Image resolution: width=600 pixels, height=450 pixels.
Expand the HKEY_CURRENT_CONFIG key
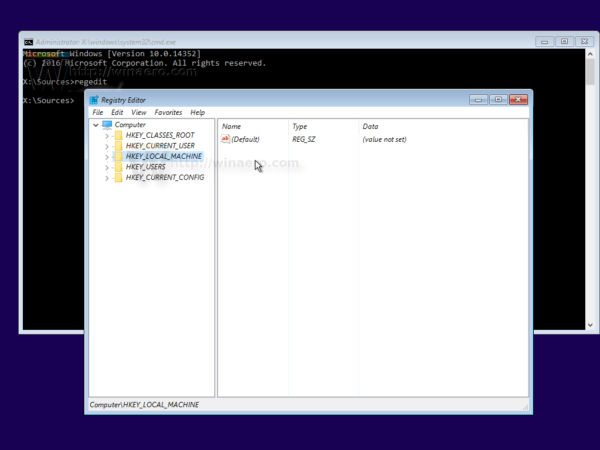(107, 178)
